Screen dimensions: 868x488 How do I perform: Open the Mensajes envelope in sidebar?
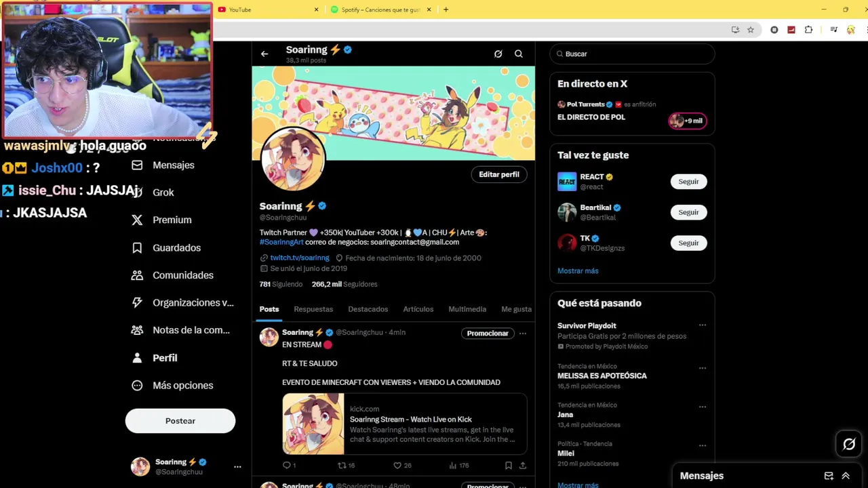tap(163, 165)
